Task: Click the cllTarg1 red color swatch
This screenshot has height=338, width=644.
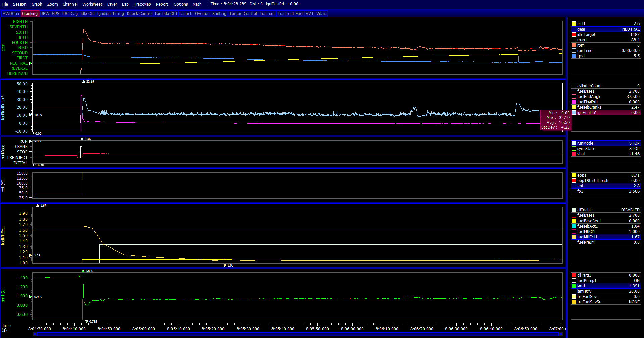Action: pyautogui.click(x=574, y=275)
